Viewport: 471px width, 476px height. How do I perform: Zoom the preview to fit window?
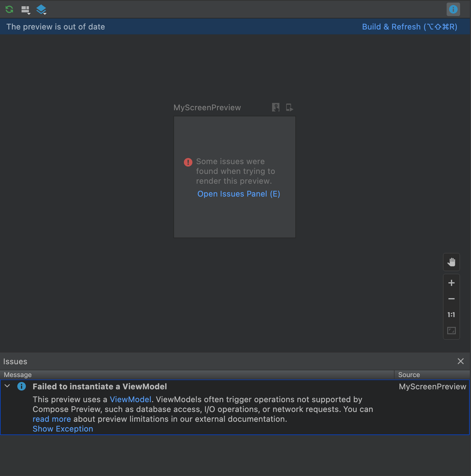coord(451,331)
